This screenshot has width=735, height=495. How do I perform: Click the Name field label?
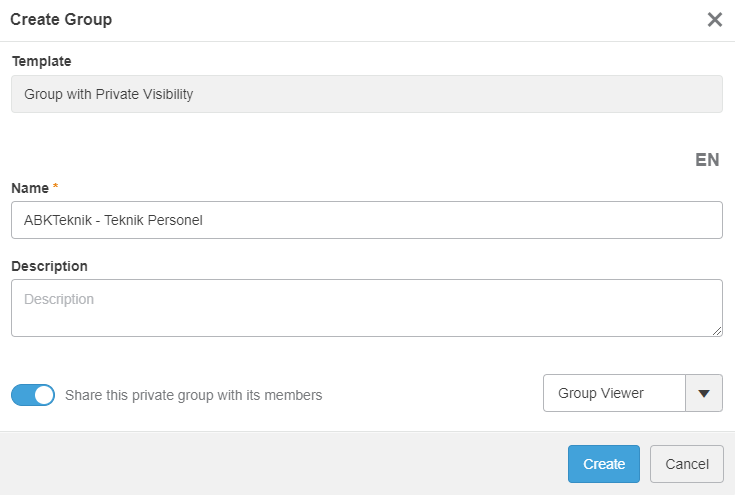30,188
